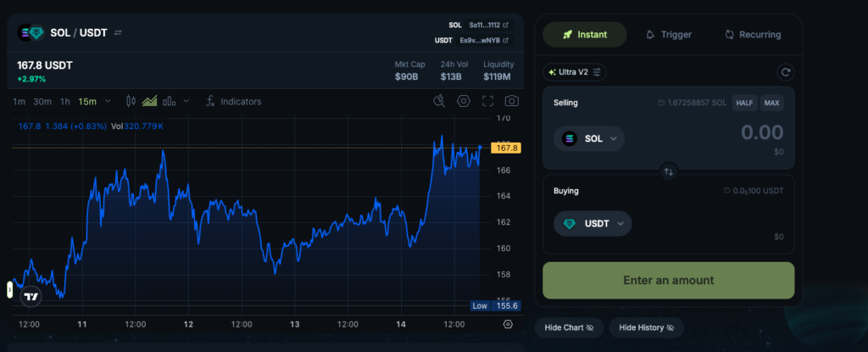This screenshot has height=352, width=868.
Task: Select the 1m chart interval
Action: [19, 102]
